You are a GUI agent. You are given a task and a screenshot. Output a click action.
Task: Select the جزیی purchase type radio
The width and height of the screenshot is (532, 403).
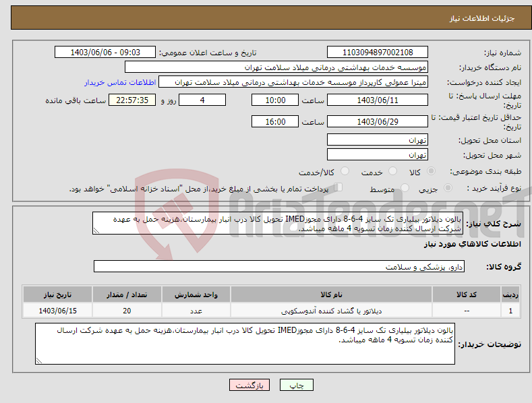[448, 187]
